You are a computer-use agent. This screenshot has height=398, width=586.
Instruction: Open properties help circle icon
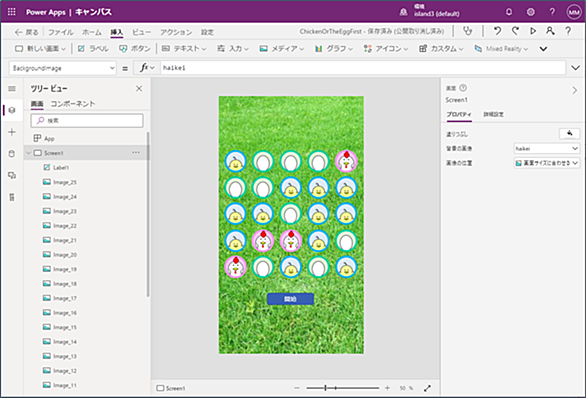tap(463, 88)
